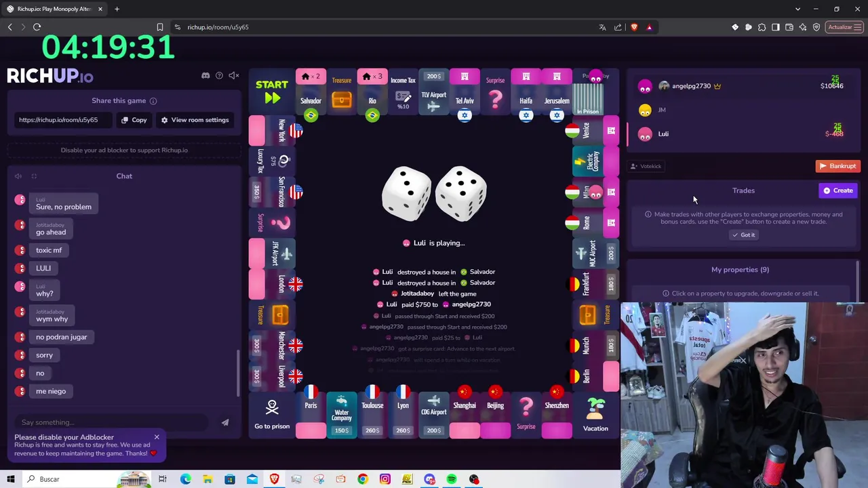Open the Brave wallet icon

pos(789,27)
